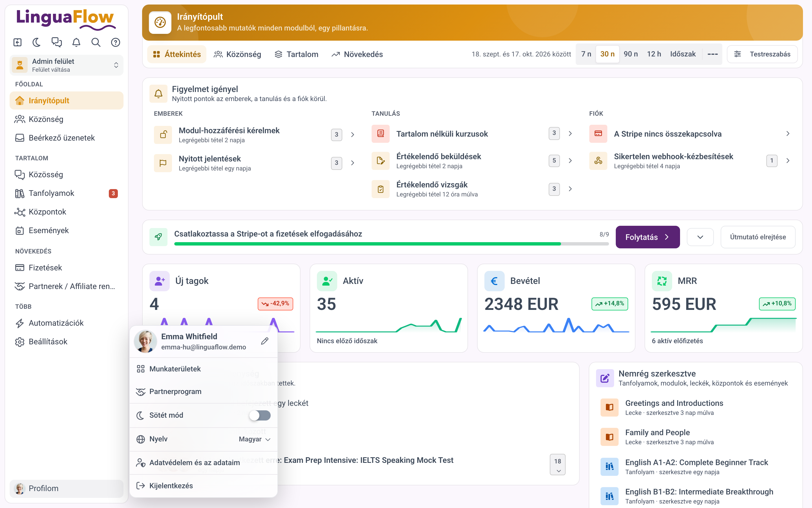Viewport: 812px width, 508px height.
Task: Open Tanfolyamok in the sidebar
Action: tap(67, 193)
